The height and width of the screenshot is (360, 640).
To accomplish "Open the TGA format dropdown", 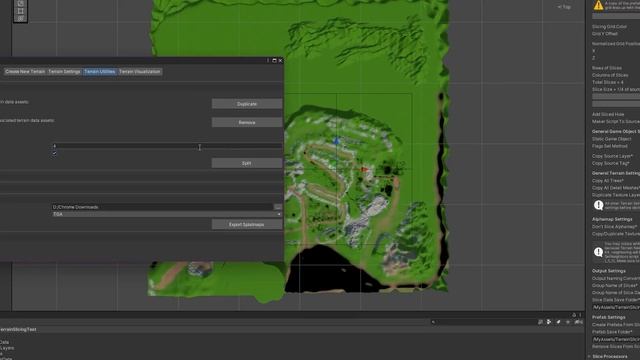I will coord(167,214).
